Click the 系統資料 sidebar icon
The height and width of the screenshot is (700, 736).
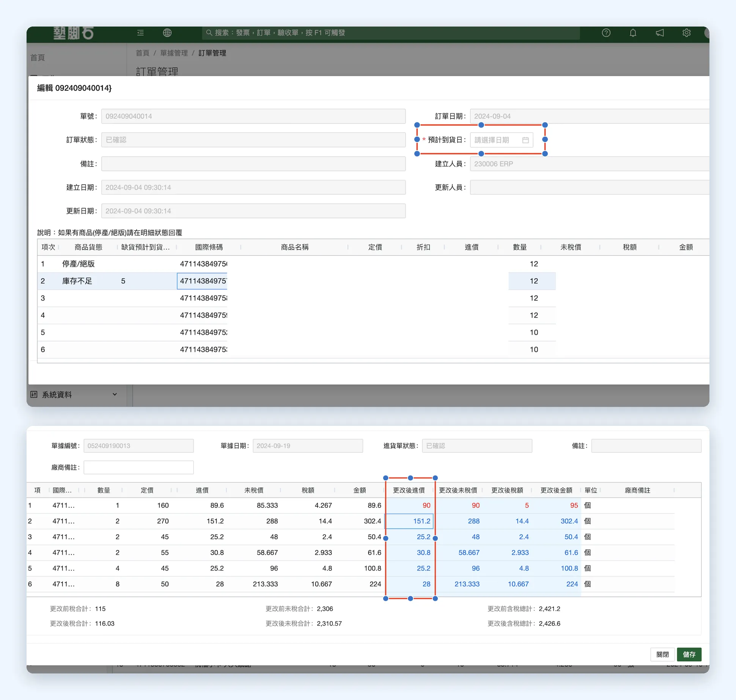click(x=34, y=394)
